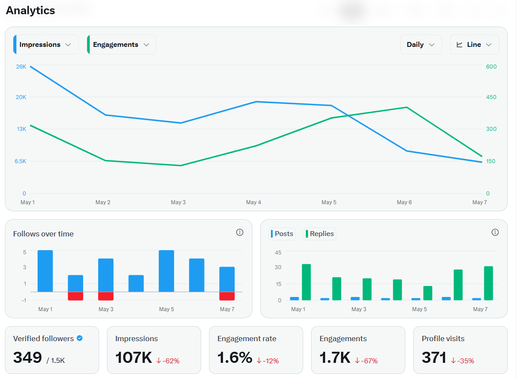
Task: Click the Follows over time title
Action: 43,234
